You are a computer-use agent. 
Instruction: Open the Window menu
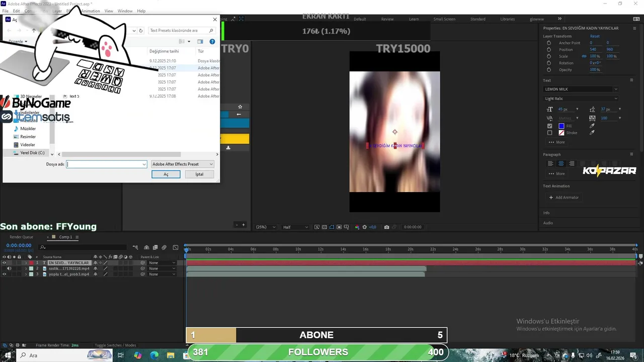pyautogui.click(x=125, y=11)
